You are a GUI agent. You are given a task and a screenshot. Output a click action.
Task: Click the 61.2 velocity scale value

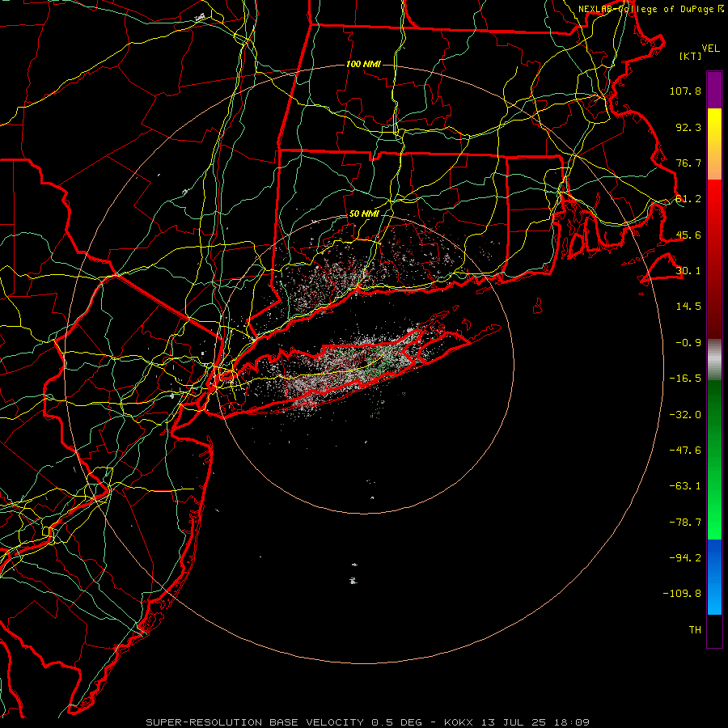688,199
